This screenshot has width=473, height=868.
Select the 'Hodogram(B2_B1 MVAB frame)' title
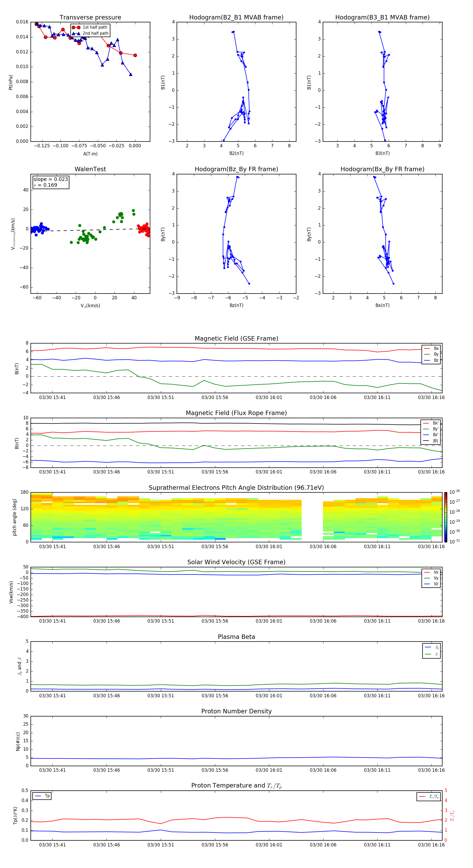pos(236,18)
